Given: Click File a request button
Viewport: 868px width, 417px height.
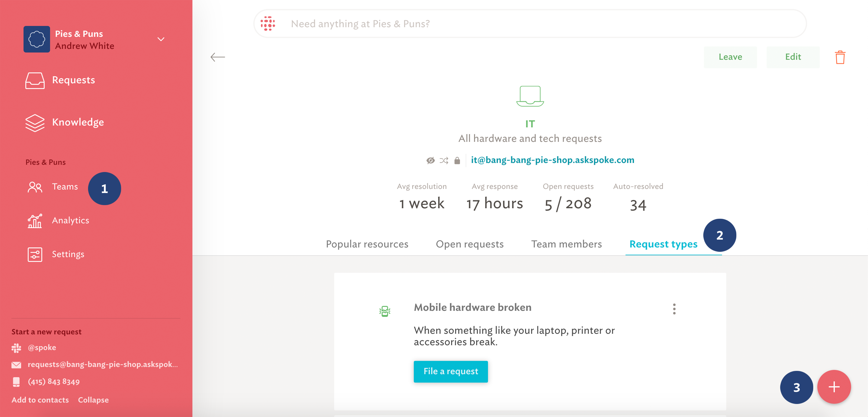Looking at the screenshot, I should (451, 372).
